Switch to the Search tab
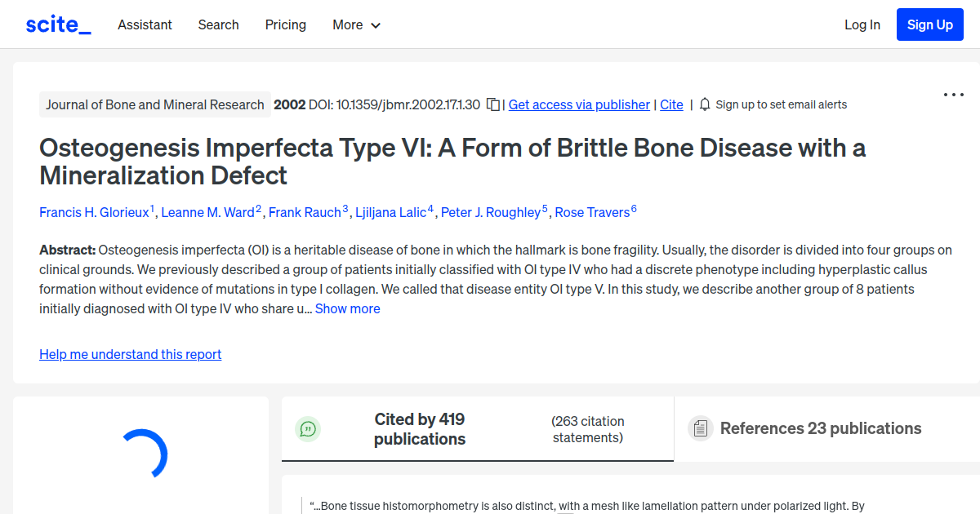980x514 pixels. (218, 25)
